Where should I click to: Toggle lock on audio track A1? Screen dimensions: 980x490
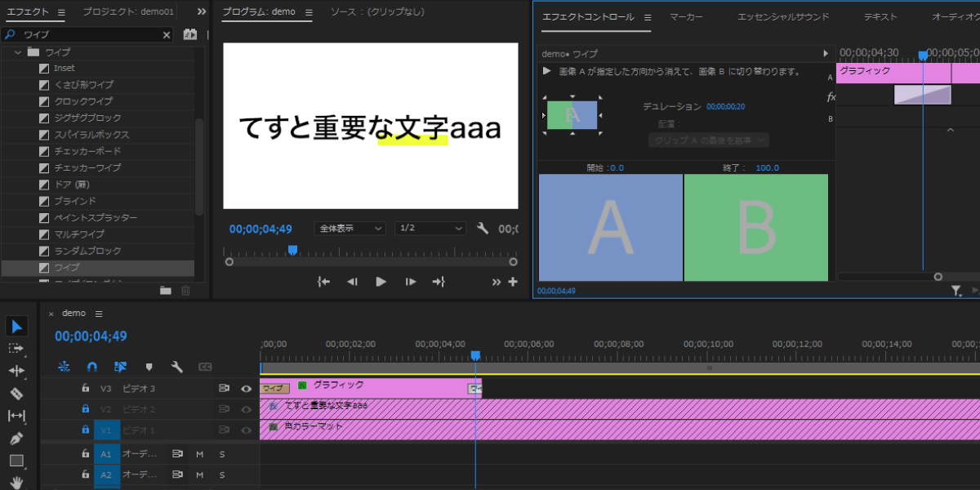point(85,453)
